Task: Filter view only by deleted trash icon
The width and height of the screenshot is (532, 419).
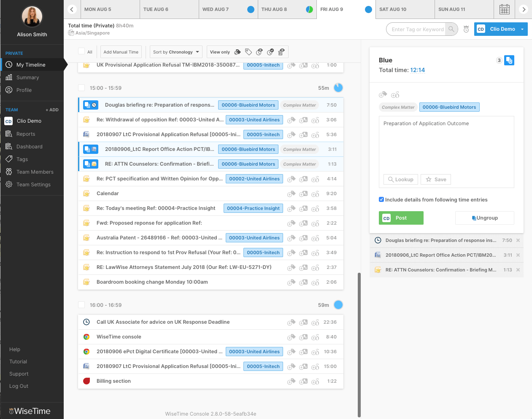Action: 281,52
